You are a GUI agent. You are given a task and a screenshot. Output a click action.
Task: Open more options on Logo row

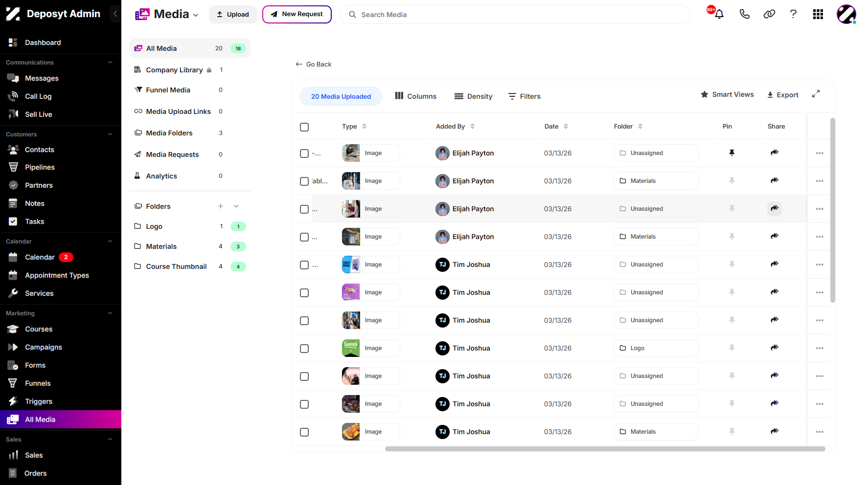coord(820,348)
